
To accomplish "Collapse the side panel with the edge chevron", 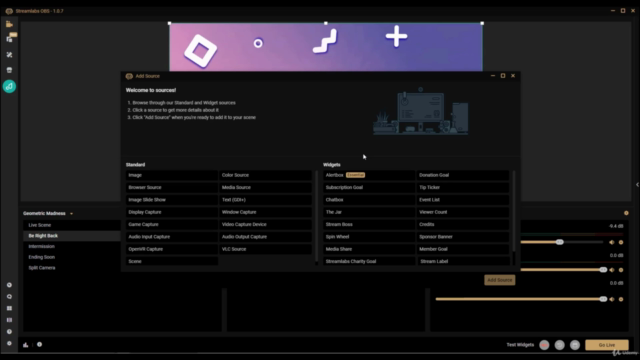I will point(637,184).
